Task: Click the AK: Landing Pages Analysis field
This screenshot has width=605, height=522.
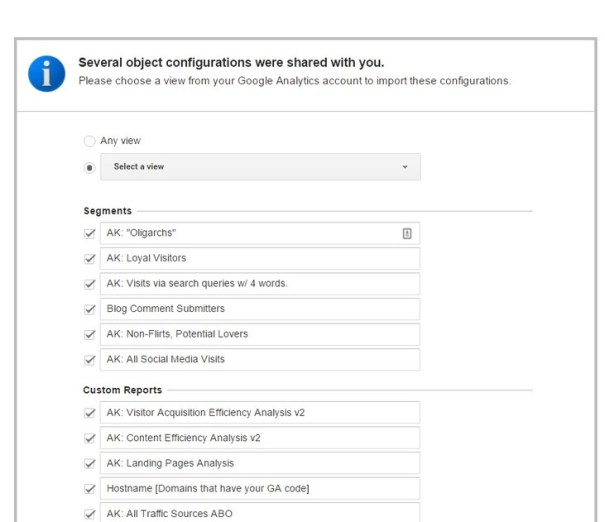Action: tap(260, 463)
